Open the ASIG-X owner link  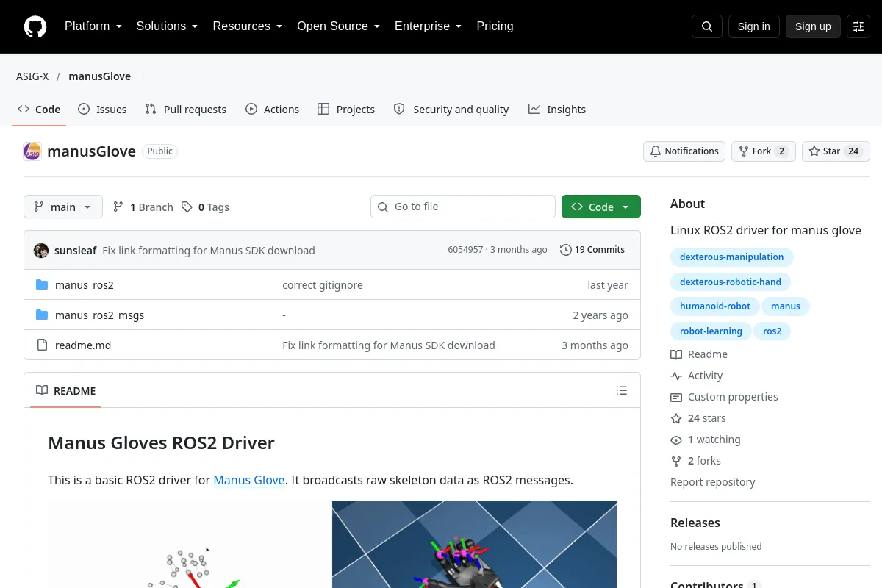point(32,76)
